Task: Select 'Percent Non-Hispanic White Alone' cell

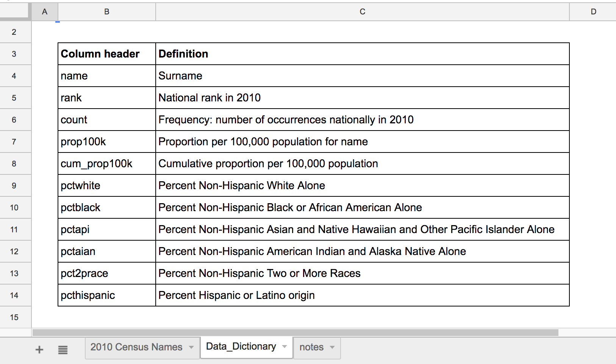Action: pyautogui.click(x=363, y=185)
